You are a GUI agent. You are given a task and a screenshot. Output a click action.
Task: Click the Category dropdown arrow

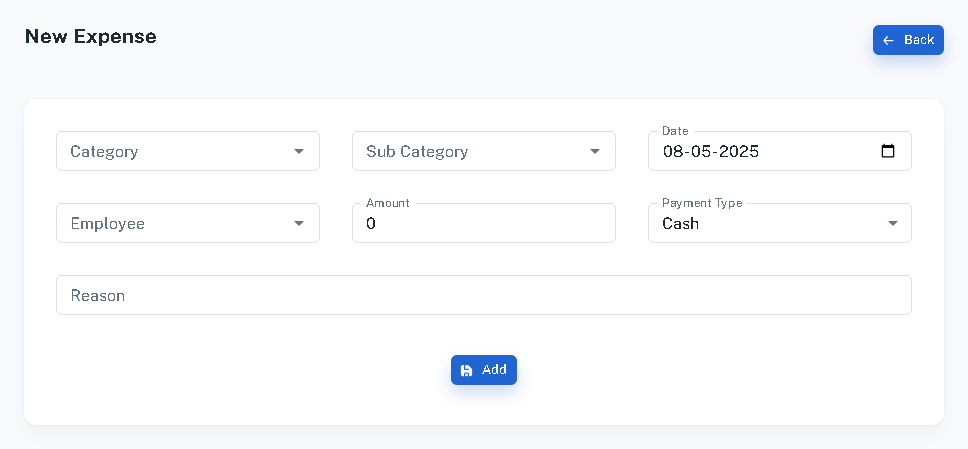click(299, 151)
